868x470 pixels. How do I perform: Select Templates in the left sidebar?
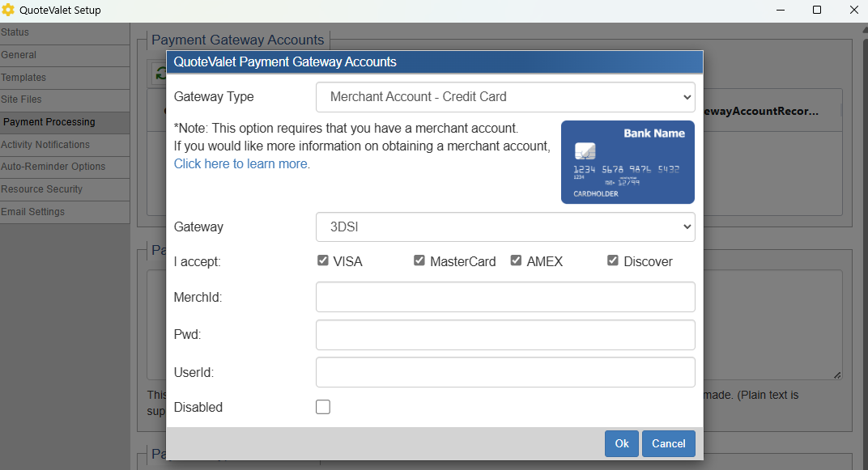pyautogui.click(x=23, y=78)
